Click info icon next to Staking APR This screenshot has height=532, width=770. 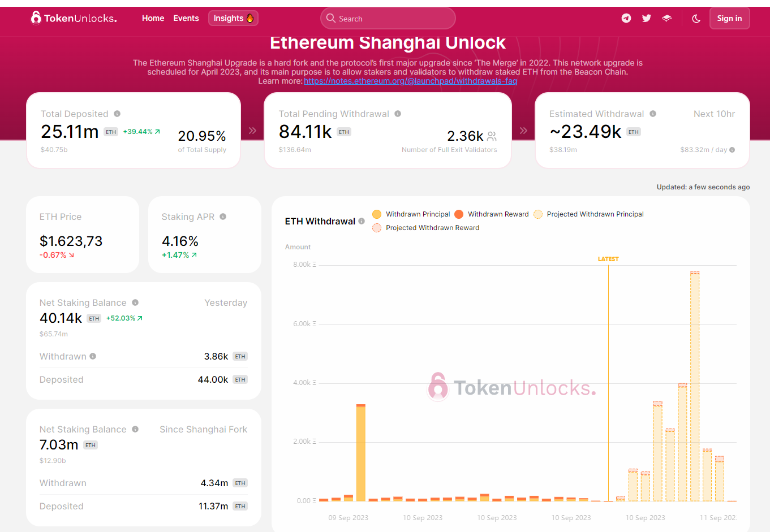[x=223, y=217]
